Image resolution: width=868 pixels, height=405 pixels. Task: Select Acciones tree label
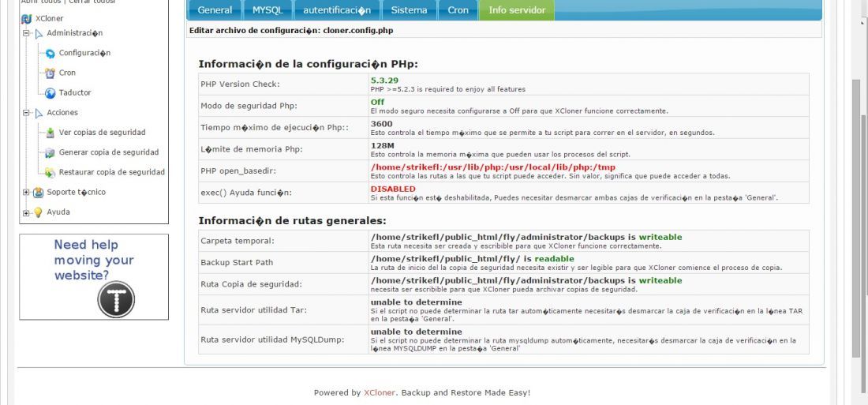tap(62, 112)
